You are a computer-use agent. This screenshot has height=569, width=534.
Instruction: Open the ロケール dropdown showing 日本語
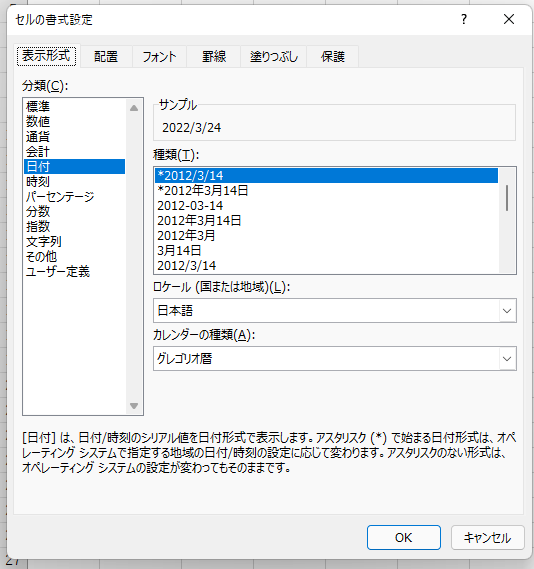coord(334,311)
